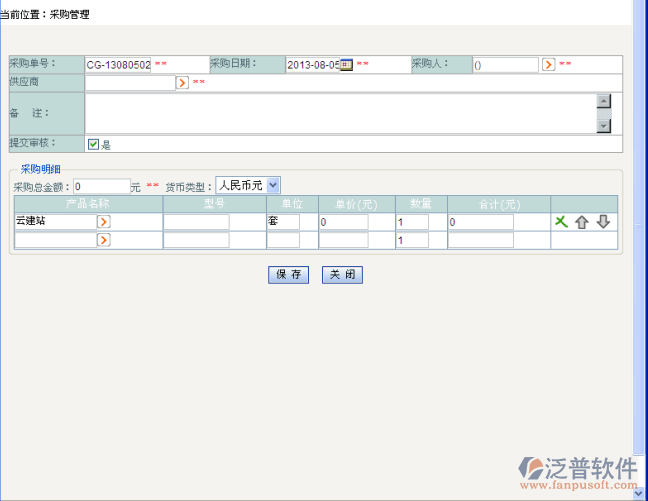Click the 数量 field in 云建站 row

pos(412,222)
